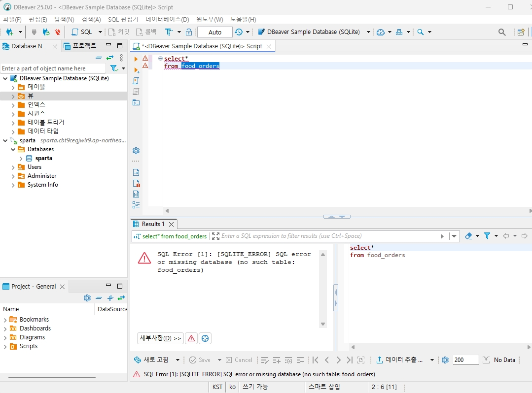Click the red disconnect icon in toolbar

click(x=57, y=32)
